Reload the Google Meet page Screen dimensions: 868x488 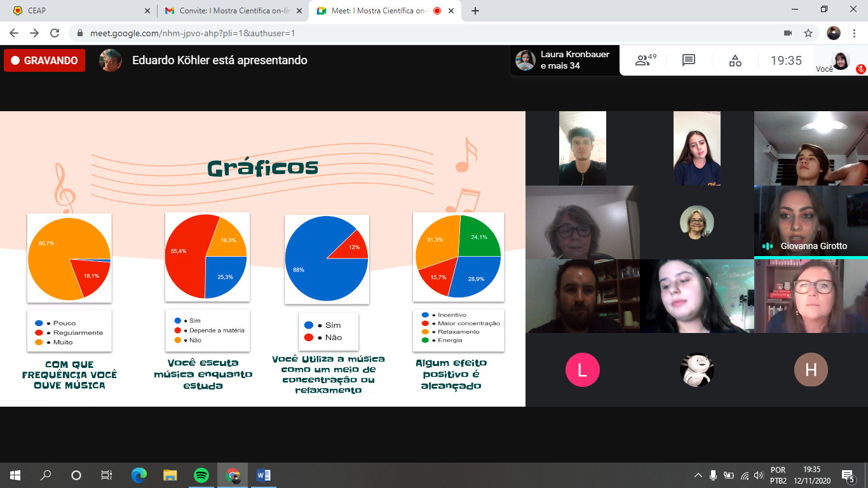click(x=55, y=33)
